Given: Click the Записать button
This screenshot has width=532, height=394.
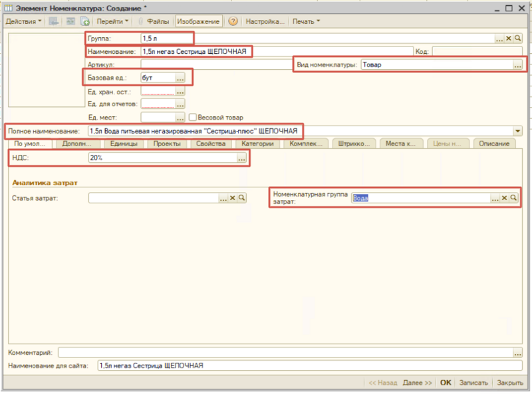Looking at the screenshot, I should (473, 383).
